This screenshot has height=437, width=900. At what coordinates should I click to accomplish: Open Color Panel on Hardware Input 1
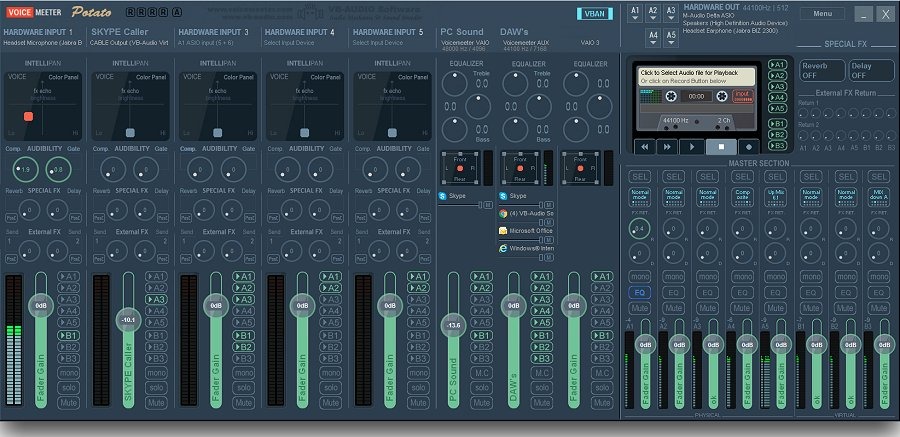(64, 77)
